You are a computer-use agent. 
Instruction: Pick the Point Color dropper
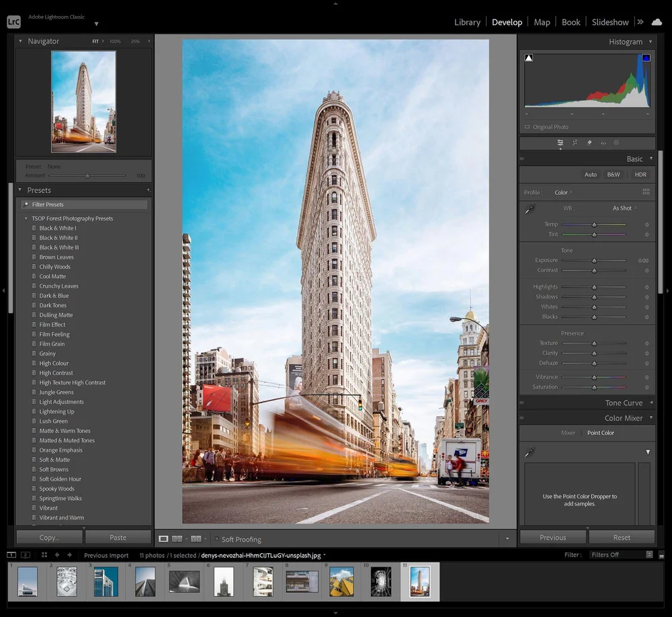coord(530,452)
